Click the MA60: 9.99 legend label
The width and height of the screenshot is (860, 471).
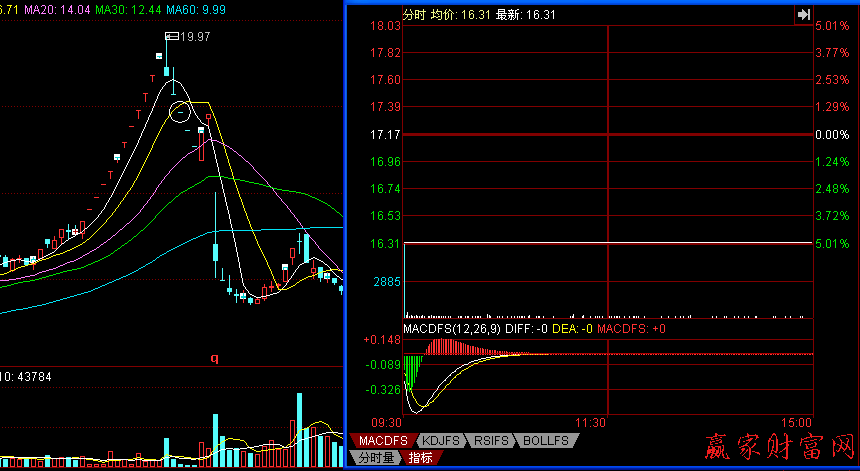(x=192, y=8)
